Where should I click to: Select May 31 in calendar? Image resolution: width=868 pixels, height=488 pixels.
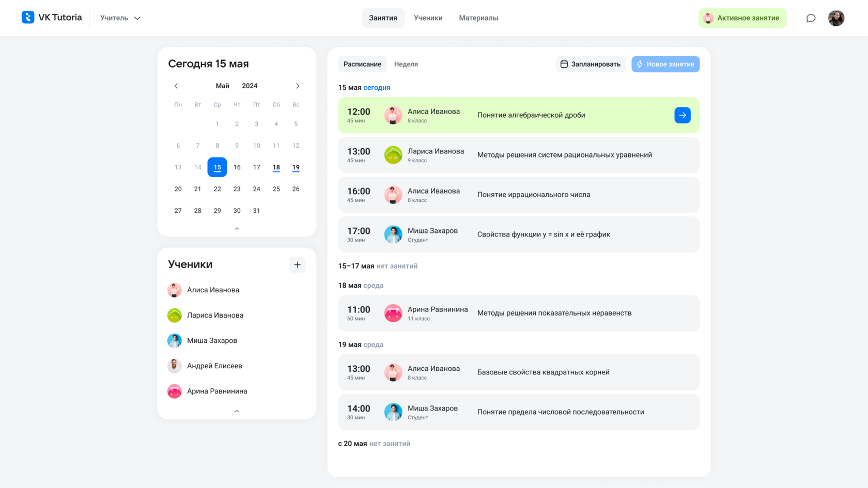[x=256, y=211]
